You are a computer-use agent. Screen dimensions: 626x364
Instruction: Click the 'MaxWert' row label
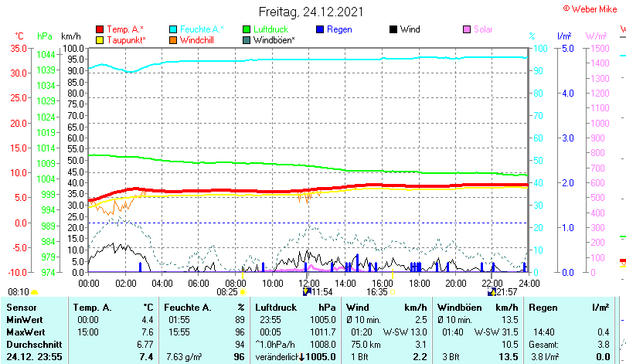point(26,332)
